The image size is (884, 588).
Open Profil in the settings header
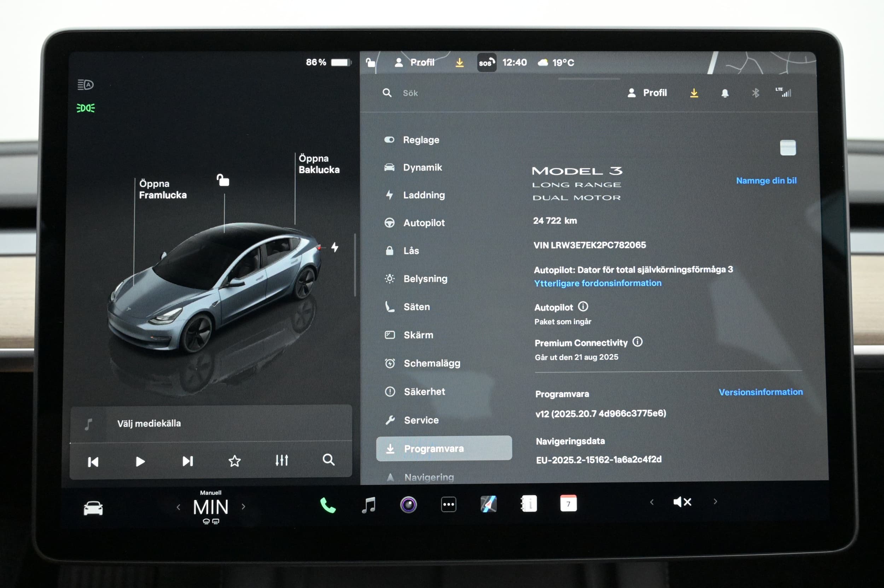(647, 93)
